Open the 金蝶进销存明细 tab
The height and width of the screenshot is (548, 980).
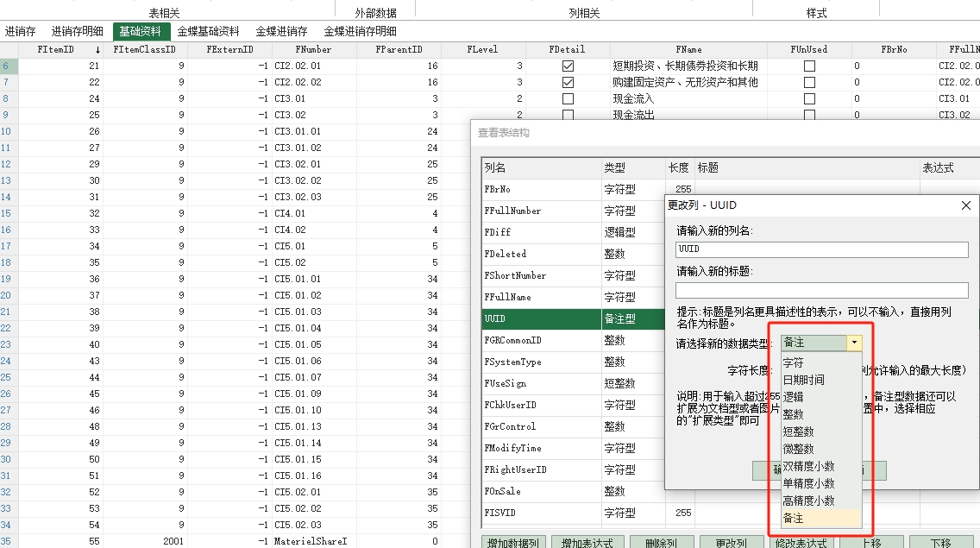[361, 31]
